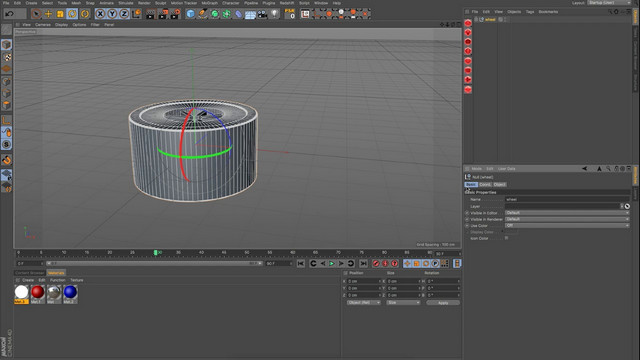The height and width of the screenshot is (360, 640).
Task: Click the Display Color swatch
Action: 511,232
